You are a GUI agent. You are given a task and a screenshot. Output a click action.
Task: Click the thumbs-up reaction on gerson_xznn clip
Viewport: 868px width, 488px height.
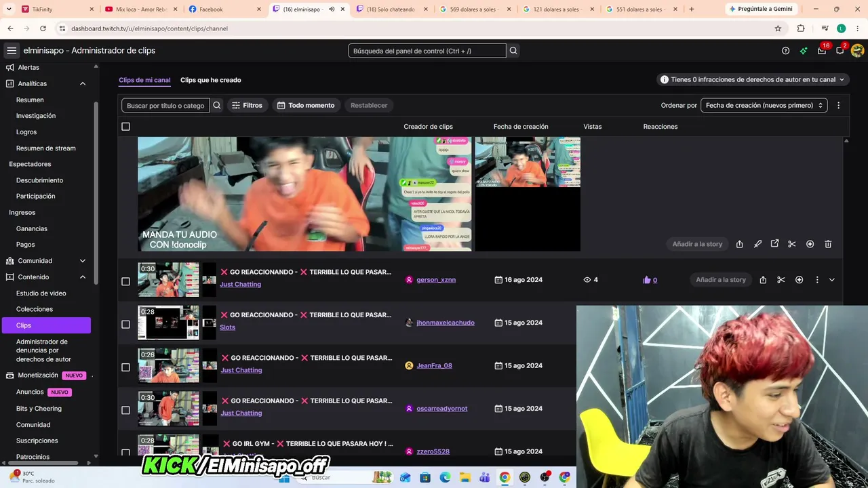646,280
